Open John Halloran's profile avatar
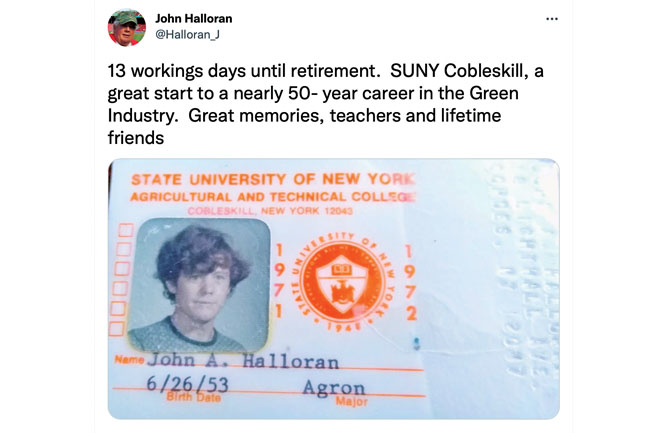This screenshot has height=433, width=667. tap(127, 27)
